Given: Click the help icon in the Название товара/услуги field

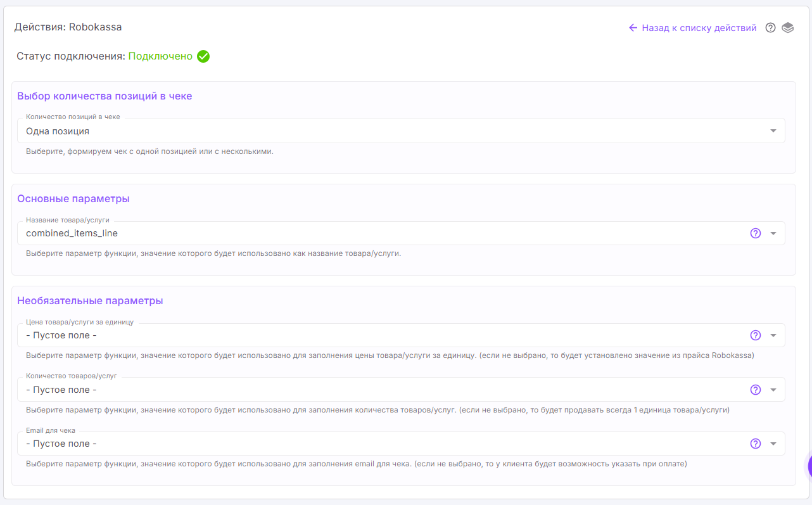Looking at the screenshot, I should coord(755,233).
